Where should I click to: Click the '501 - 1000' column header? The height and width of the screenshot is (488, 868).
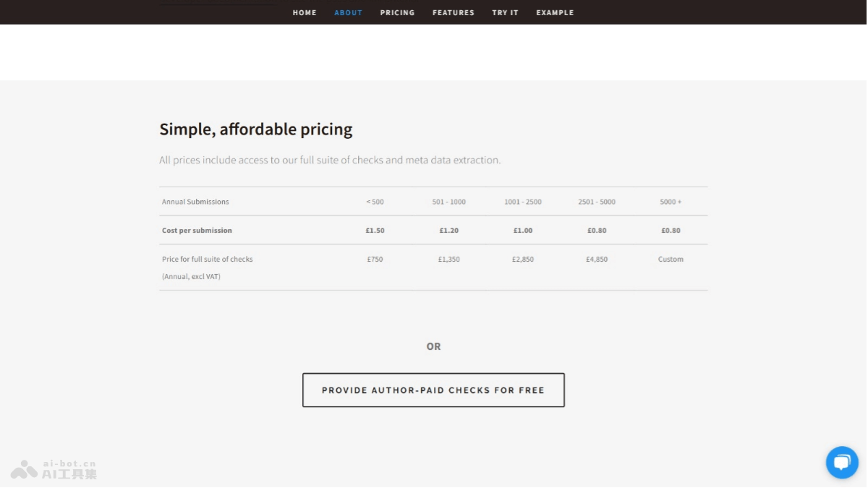coord(448,202)
